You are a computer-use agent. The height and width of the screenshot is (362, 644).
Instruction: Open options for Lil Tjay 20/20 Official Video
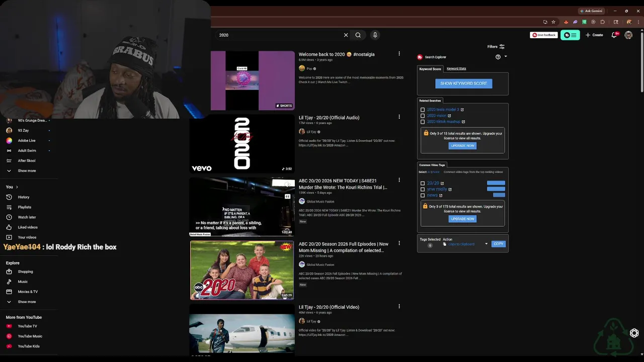click(399, 306)
